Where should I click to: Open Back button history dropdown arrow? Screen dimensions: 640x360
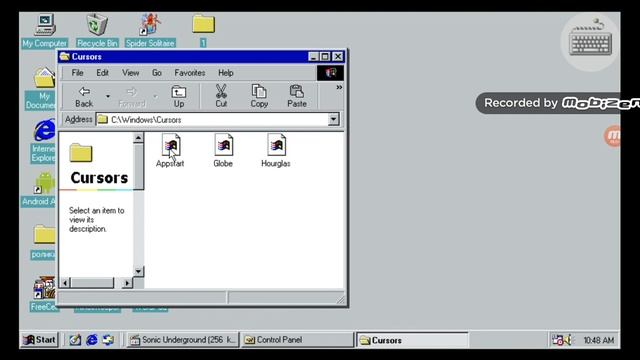pos(108,97)
